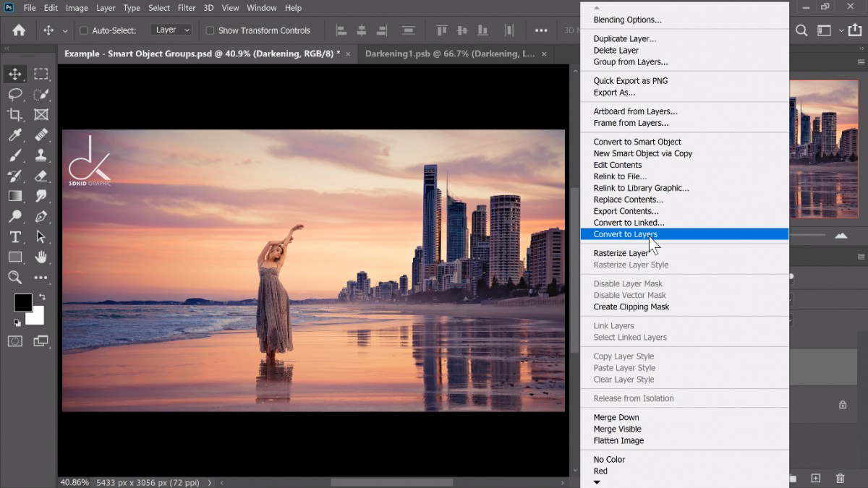Screen dimensions: 868x488
Task: Select the Gradient tool
Action: 16,195
